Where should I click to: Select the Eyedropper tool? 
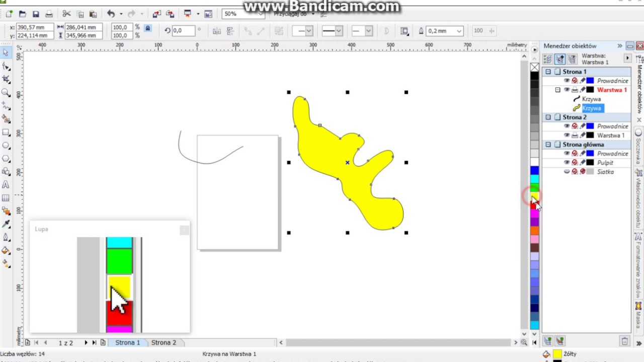click(6, 224)
